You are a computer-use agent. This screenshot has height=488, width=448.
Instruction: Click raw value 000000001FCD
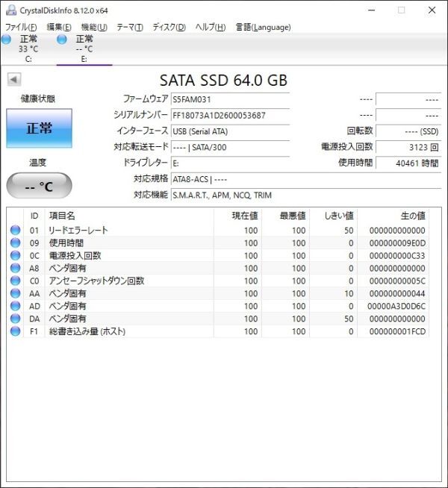[397, 331]
